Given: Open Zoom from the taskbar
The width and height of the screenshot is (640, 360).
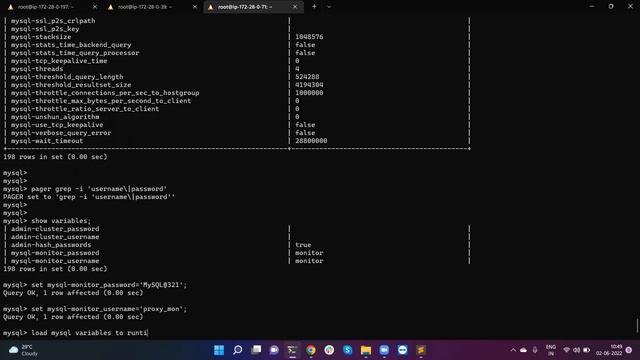Looking at the screenshot, I should 384,350.
